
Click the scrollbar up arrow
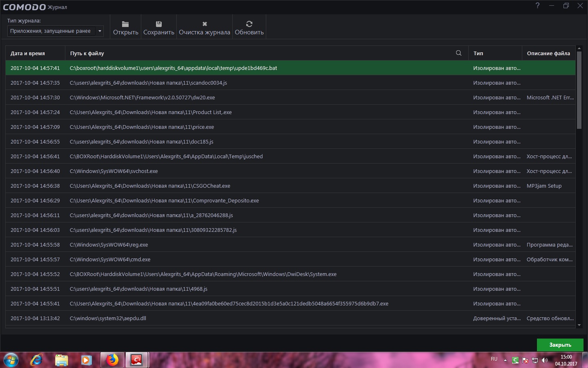tap(579, 48)
